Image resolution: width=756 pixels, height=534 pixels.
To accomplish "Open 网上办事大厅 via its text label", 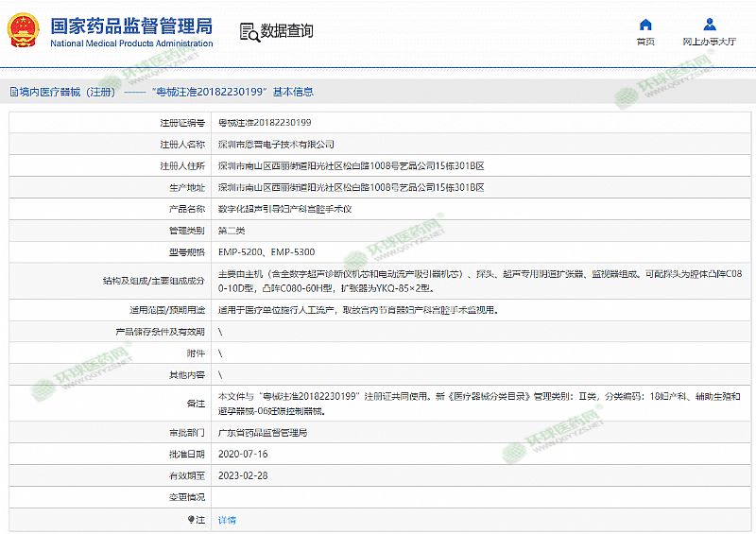I will [x=709, y=43].
